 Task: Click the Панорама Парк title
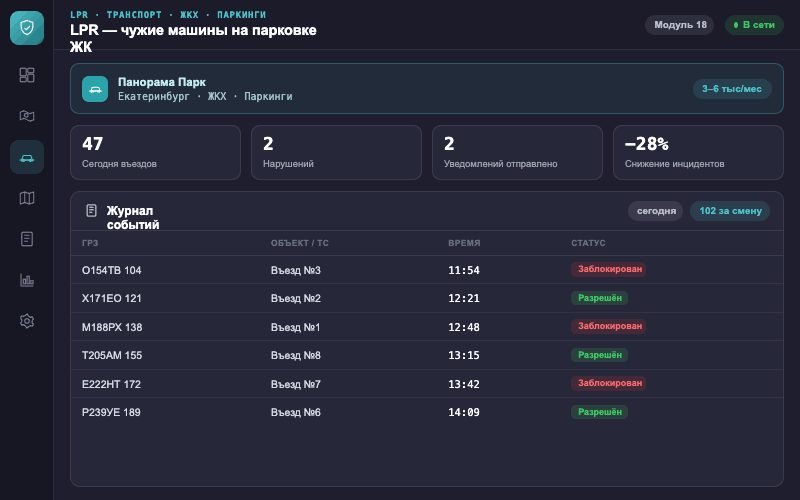click(x=162, y=82)
